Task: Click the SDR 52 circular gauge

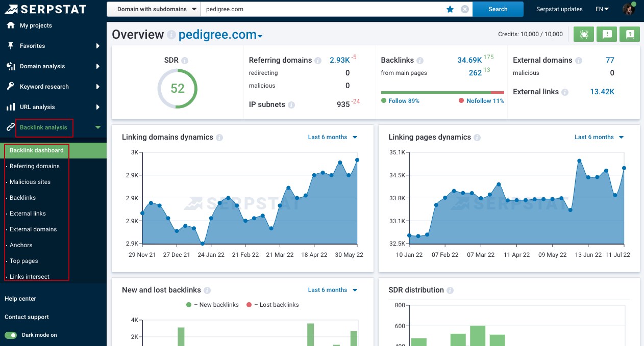Action: pyautogui.click(x=177, y=89)
